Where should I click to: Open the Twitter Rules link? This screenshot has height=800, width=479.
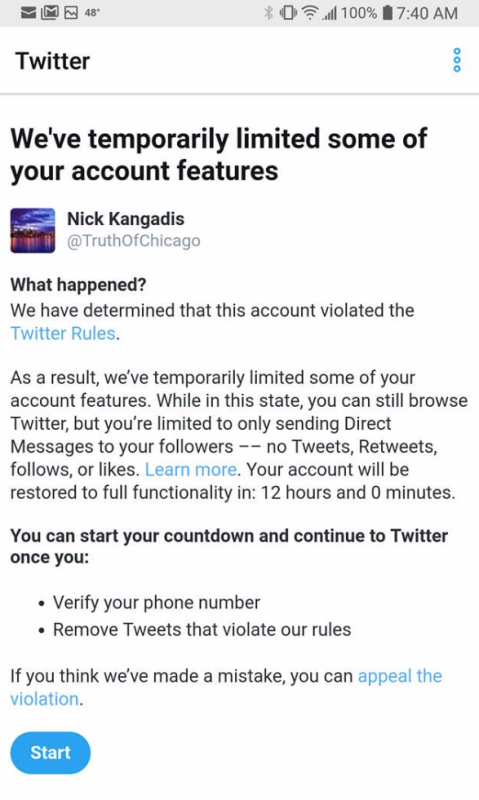tap(63, 333)
